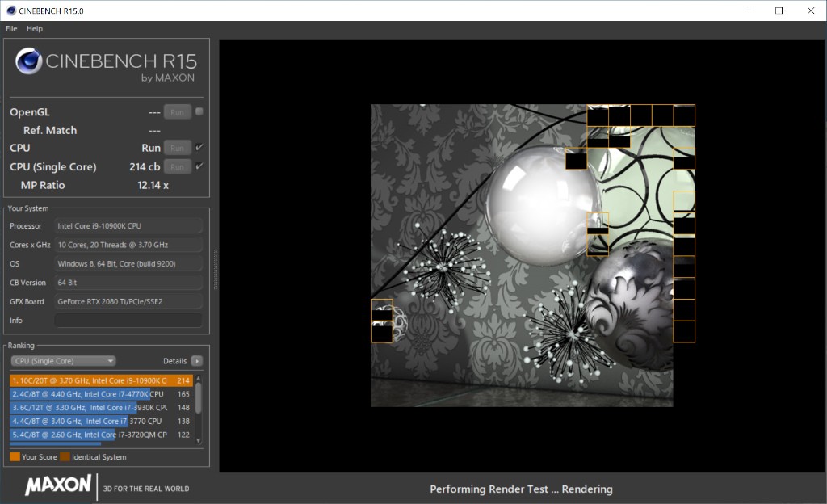Open the CPU (Single Core) ranking dropdown
Viewport: 827px width, 504px height.
point(63,361)
